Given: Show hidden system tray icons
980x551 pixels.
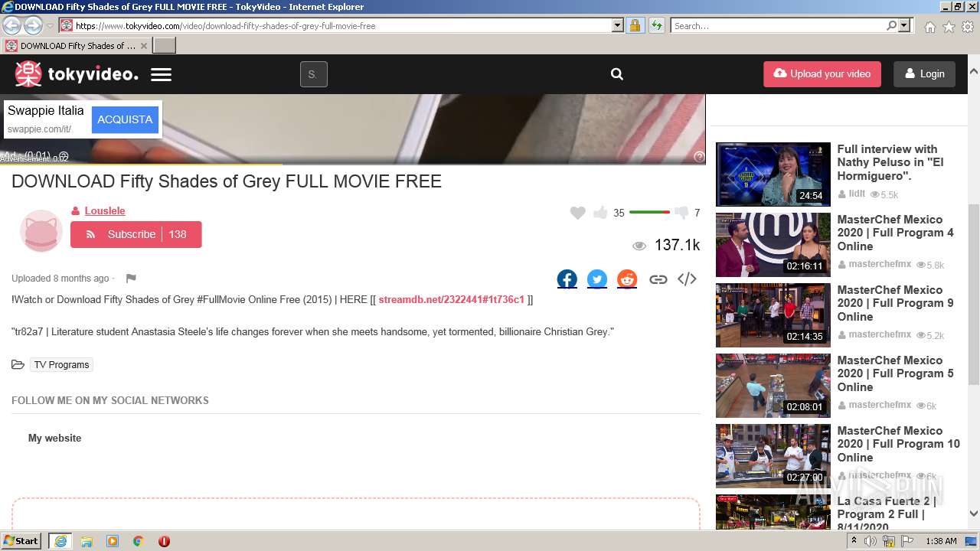Looking at the screenshot, I should (x=854, y=541).
